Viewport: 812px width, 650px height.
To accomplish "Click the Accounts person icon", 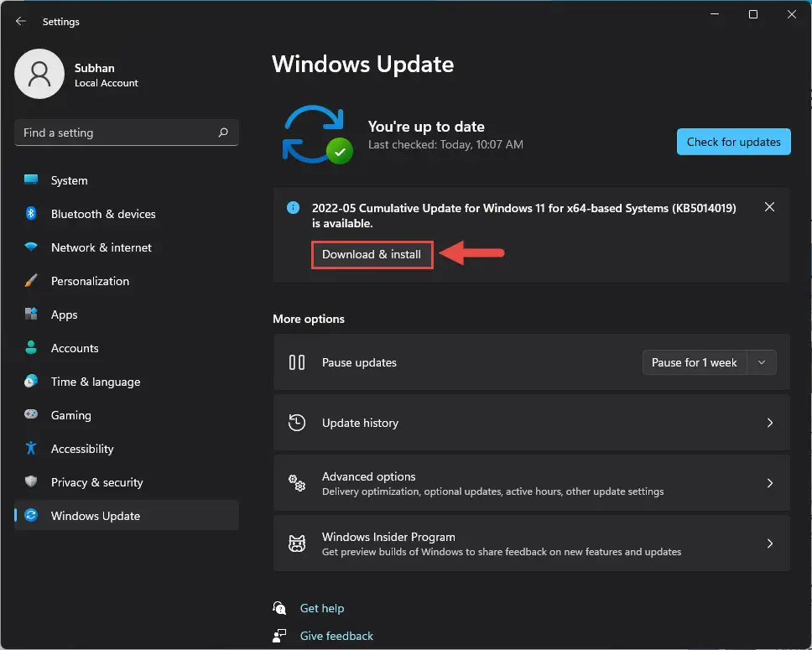I will point(31,347).
